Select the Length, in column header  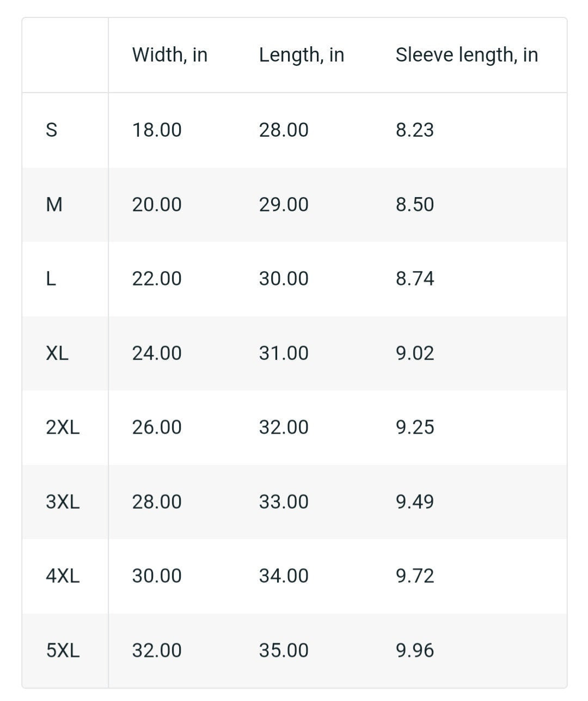coord(302,55)
